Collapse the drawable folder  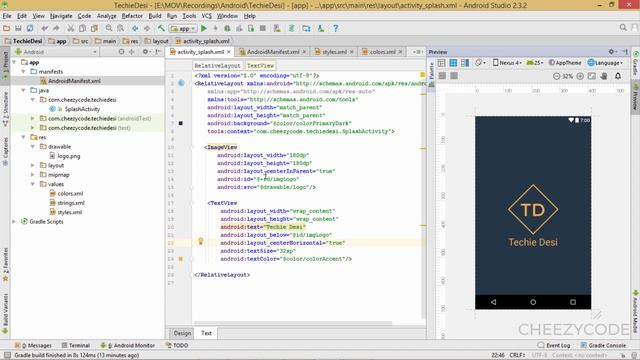[x=33, y=147]
